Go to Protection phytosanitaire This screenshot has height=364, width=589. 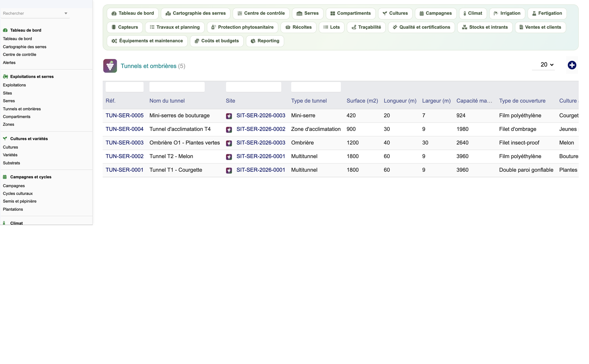242,27
